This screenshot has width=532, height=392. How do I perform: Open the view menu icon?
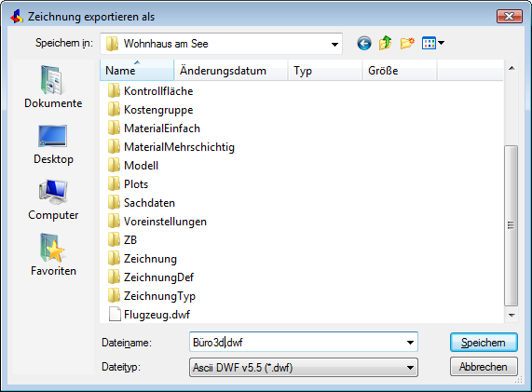[x=432, y=43]
